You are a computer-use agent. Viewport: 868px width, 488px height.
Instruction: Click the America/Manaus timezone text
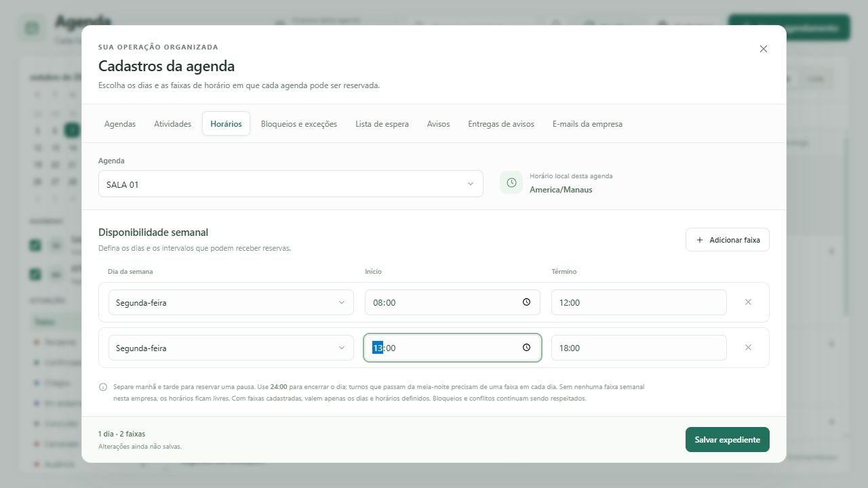click(x=561, y=190)
